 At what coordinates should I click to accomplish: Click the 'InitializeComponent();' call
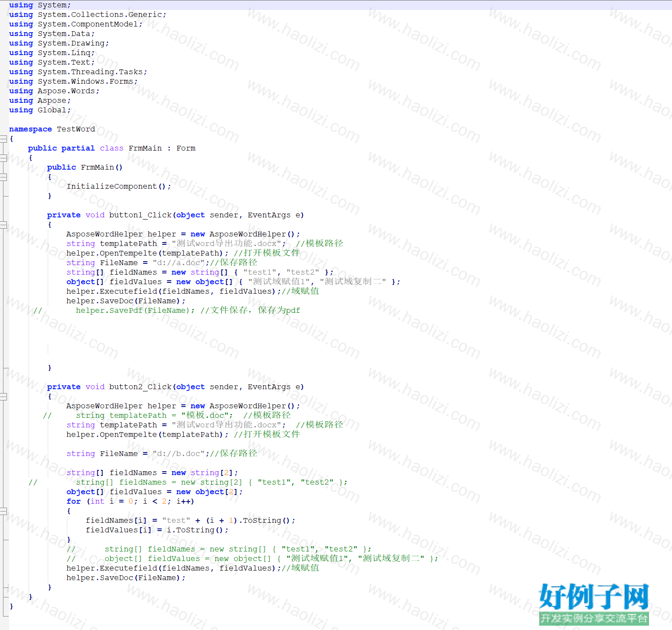119,187
